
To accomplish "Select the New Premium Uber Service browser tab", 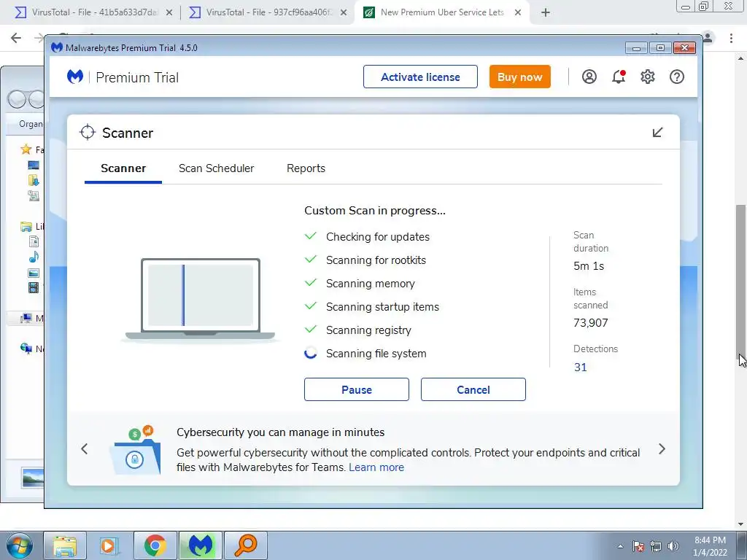I will [442, 12].
